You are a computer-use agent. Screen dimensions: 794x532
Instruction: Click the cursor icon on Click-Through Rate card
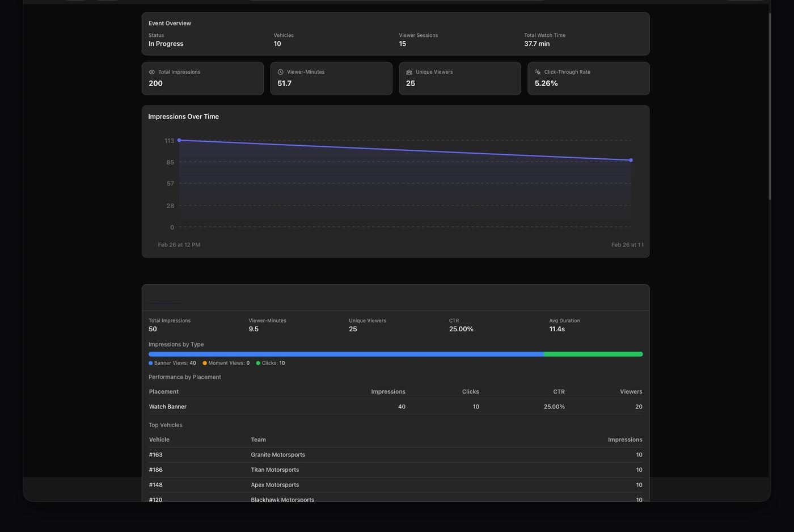coord(537,72)
